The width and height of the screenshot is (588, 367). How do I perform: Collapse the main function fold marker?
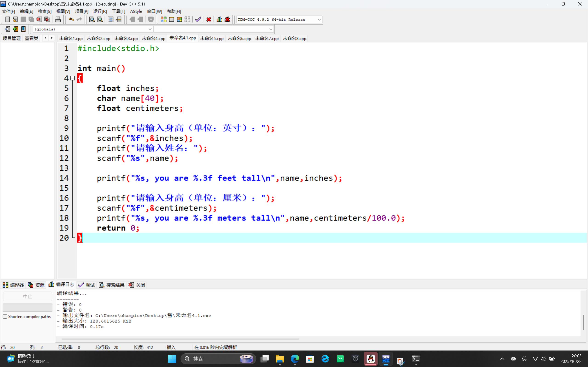tap(72, 78)
